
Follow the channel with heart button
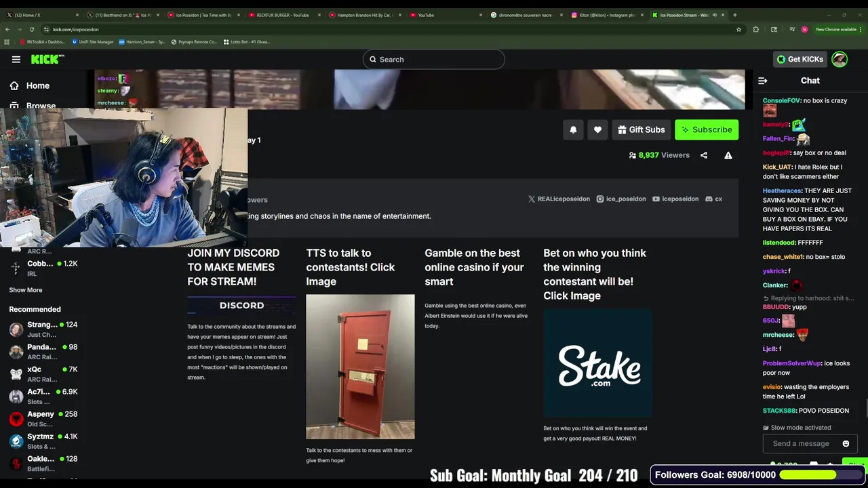(x=597, y=129)
